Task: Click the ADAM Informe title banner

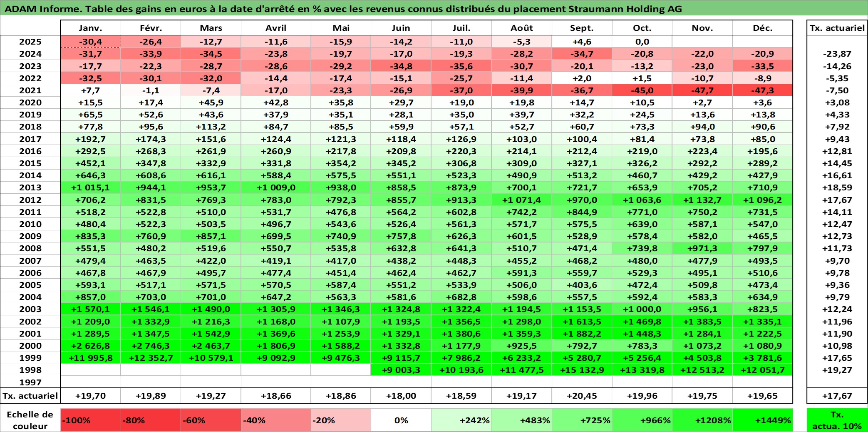Action: point(434,9)
